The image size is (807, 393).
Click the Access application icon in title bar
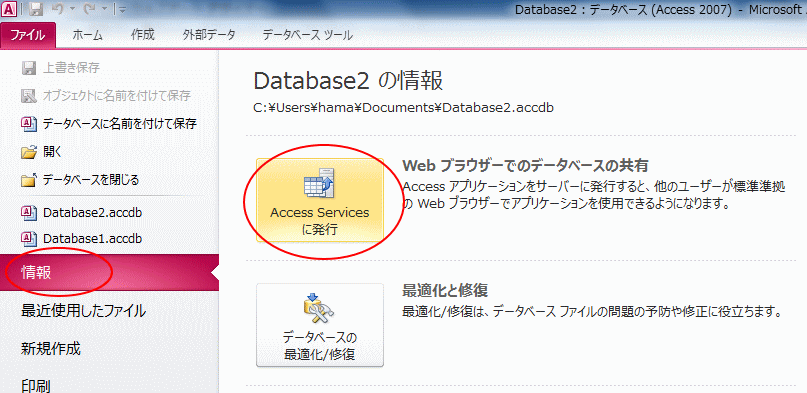pos(9,9)
